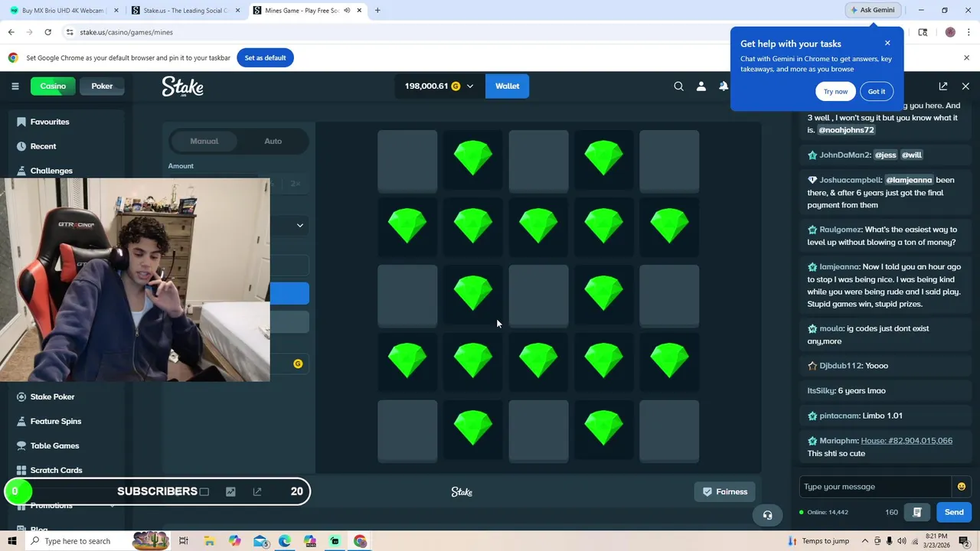Open Windows Start menu
980x551 pixels.
12,541
